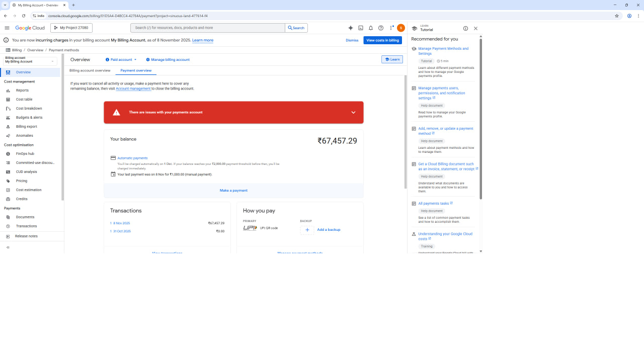Switch to the Billing account overview tab
This screenshot has width=644, height=350.
click(x=90, y=71)
